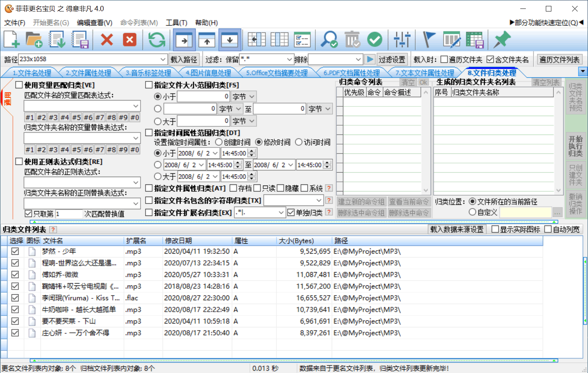Check the 遍历文件夹 option
This screenshot has width=588, height=373.
coord(444,60)
